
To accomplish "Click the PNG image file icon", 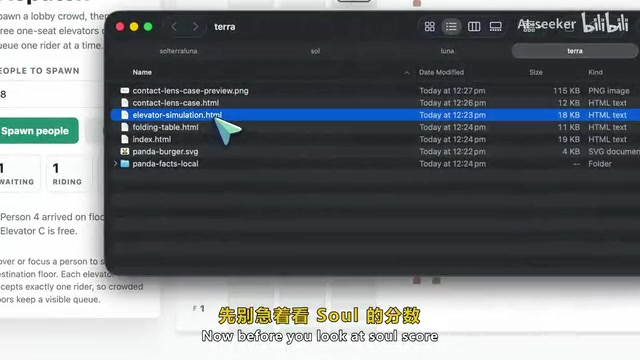I will tap(125, 91).
